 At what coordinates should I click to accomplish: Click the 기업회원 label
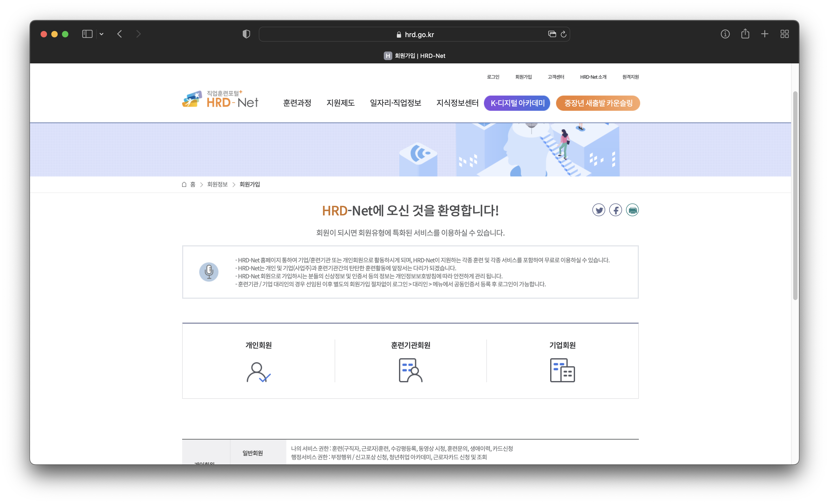click(x=562, y=345)
